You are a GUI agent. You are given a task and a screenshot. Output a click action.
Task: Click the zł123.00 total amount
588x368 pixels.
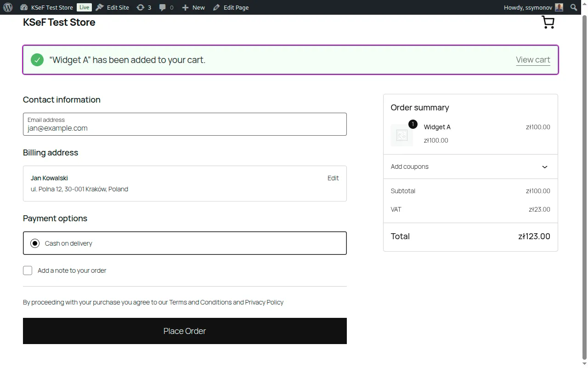[x=534, y=236]
